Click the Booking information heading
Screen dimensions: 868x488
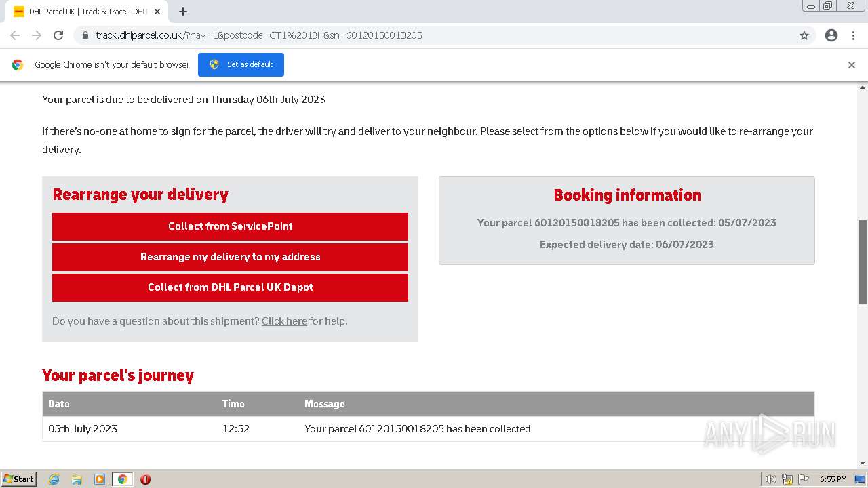point(627,195)
